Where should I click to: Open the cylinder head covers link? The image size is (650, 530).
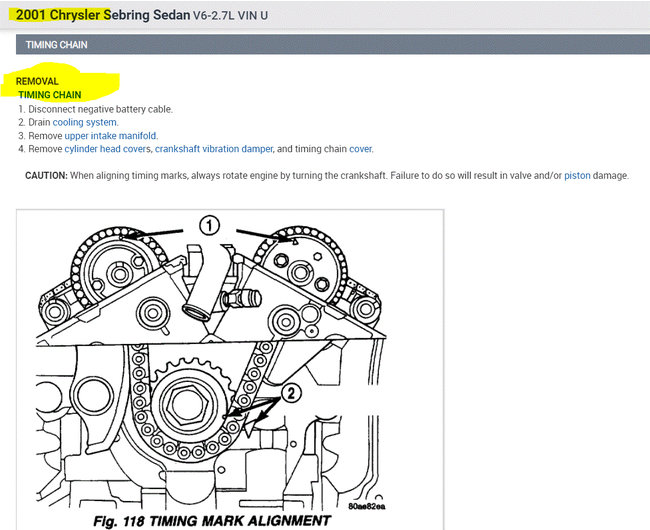click(107, 149)
